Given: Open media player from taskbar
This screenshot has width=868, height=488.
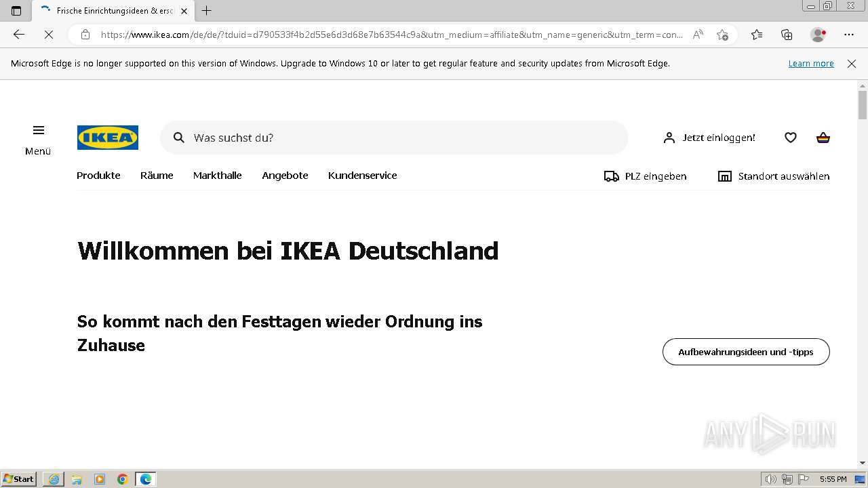Looking at the screenshot, I should (100, 479).
